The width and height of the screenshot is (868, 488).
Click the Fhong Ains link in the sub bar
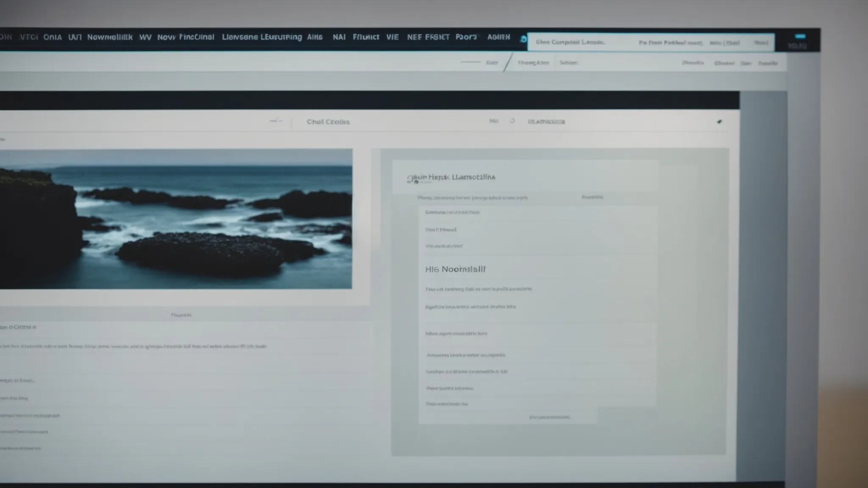click(x=533, y=63)
